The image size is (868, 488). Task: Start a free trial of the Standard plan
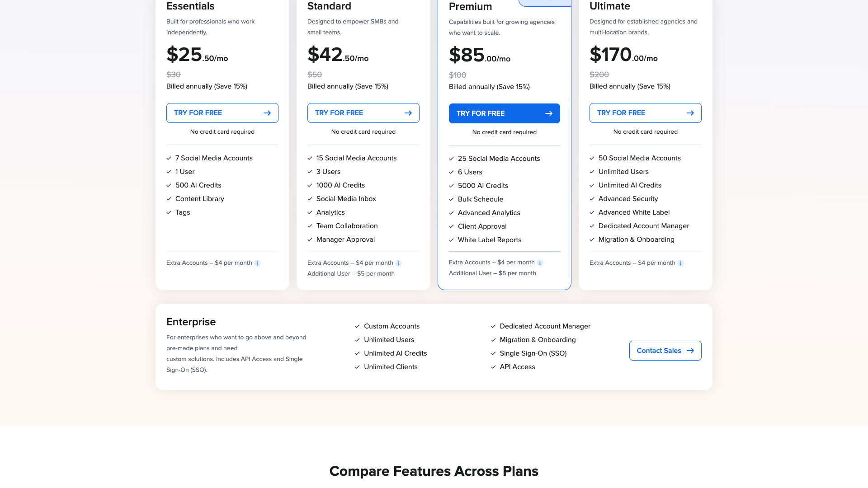[x=363, y=113]
